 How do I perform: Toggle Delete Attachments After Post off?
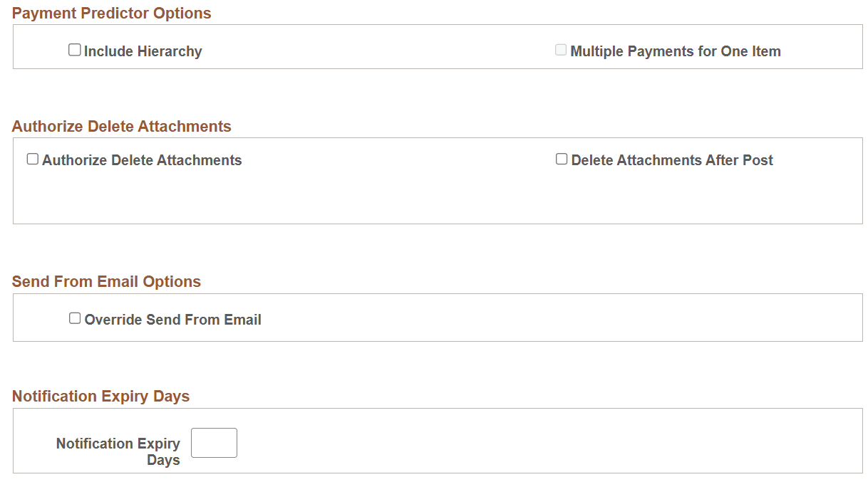pos(561,158)
